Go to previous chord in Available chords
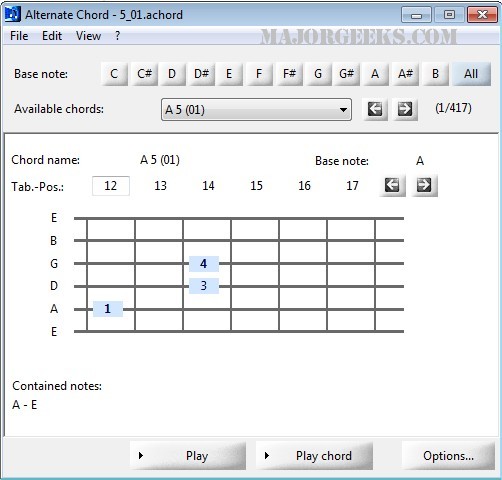 click(x=375, y=109)
